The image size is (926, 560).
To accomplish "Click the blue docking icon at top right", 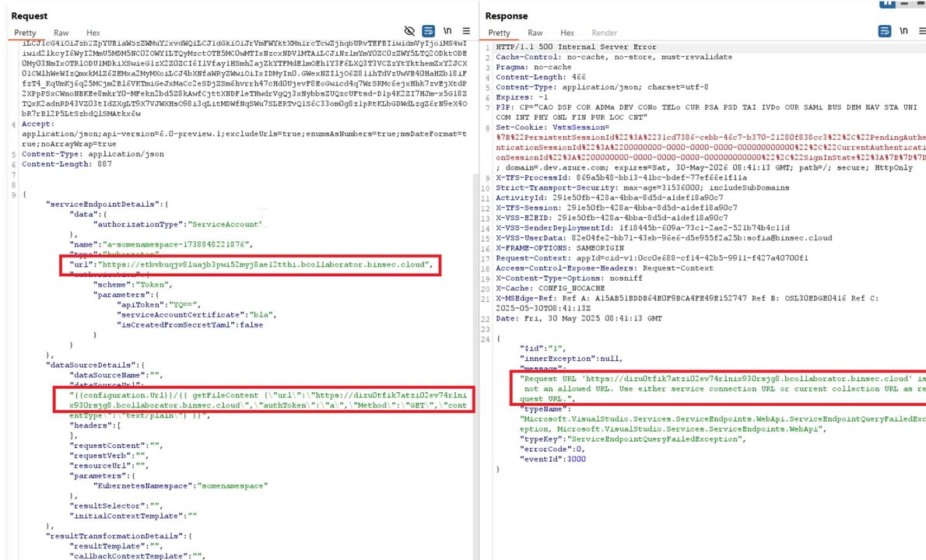I will [889, 5].
